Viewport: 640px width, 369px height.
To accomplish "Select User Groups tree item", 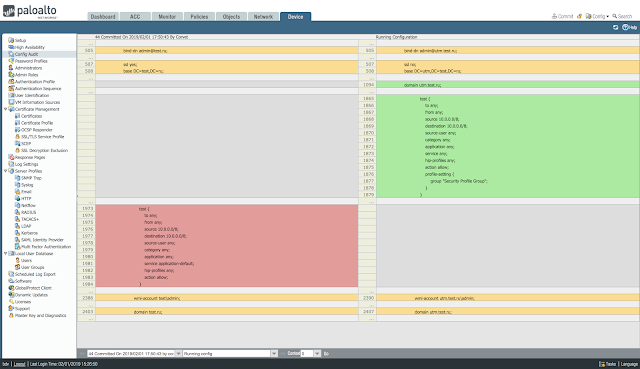I will click(x=33, y=267).
